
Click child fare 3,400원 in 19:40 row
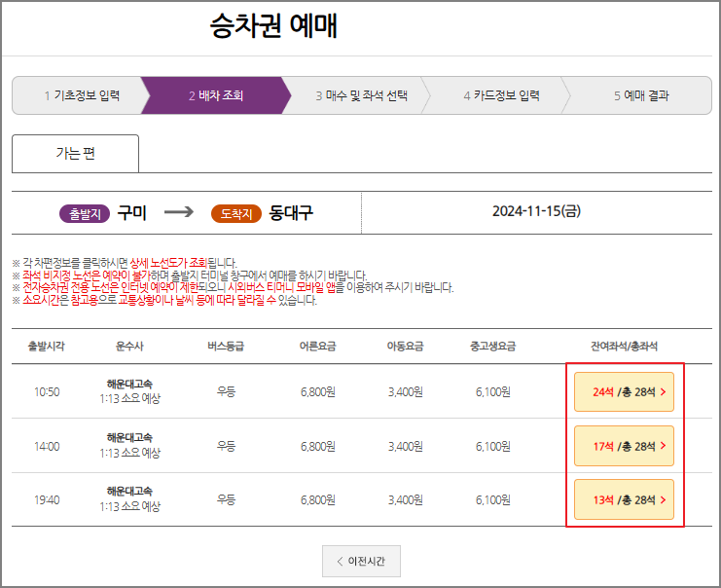405,500
